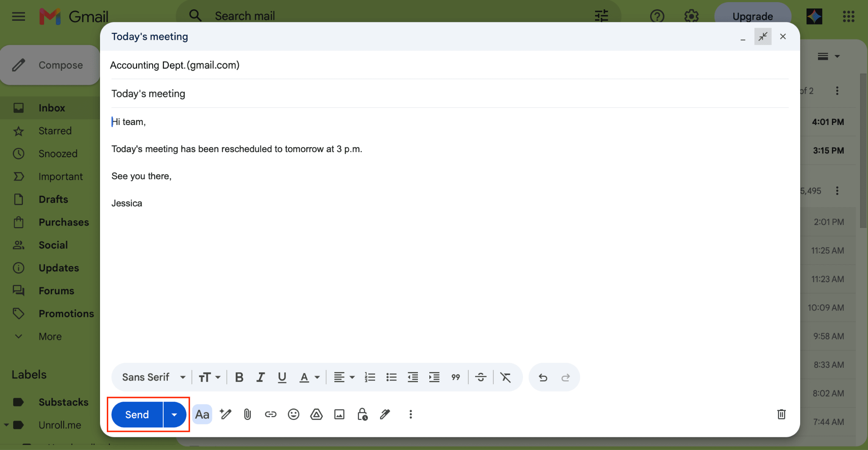Viewport: 868px width, 450px height.
Task: Exit full screen compose window
Action: coord(762,36)
